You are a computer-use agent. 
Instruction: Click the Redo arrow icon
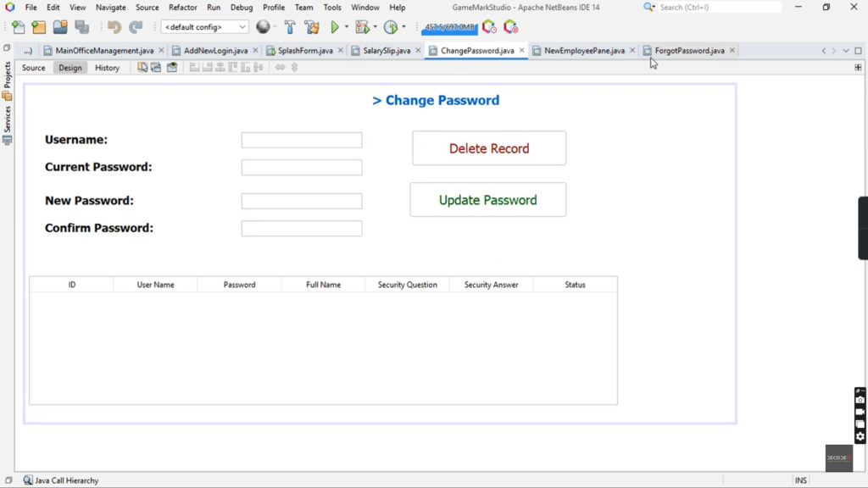click(136, 27)
